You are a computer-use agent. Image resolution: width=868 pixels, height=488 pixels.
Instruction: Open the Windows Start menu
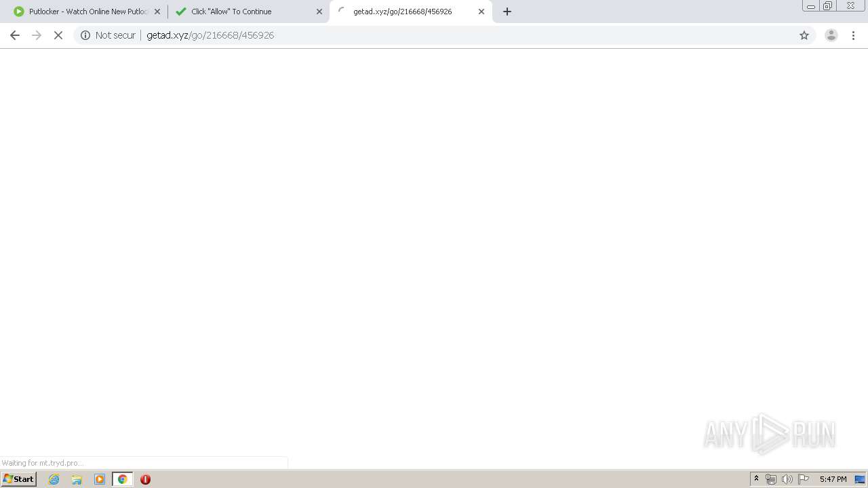coord(19,479)
